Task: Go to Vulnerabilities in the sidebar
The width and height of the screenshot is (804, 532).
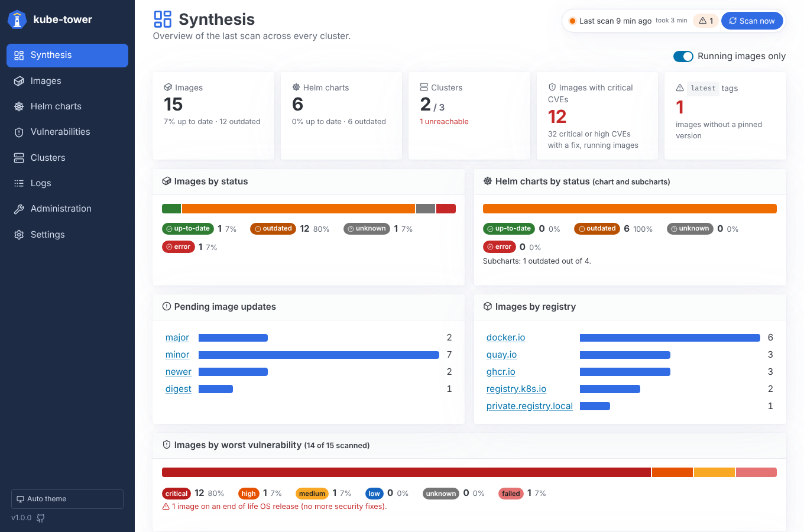Action: tap(67, 132)
